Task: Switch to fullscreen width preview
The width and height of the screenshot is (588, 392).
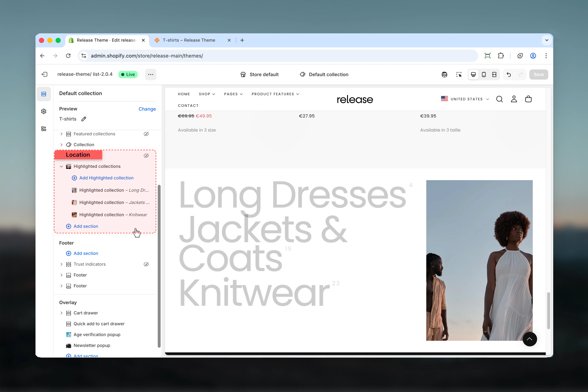Action: click(x=494, y=74)
